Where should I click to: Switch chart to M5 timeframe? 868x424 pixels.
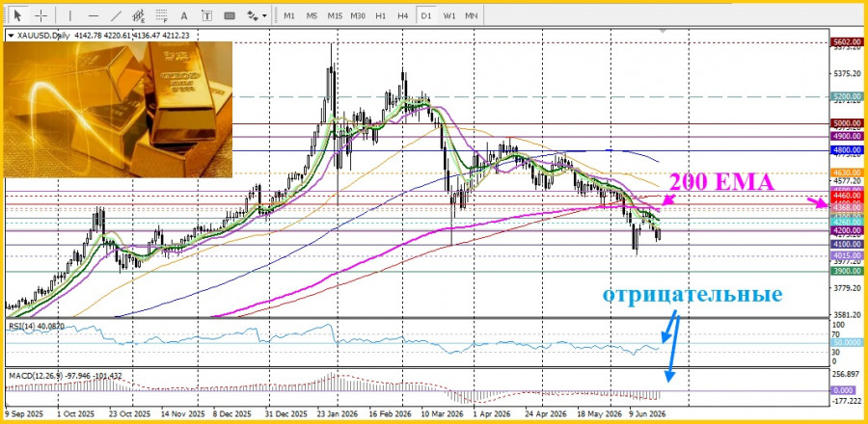(312, 15)
